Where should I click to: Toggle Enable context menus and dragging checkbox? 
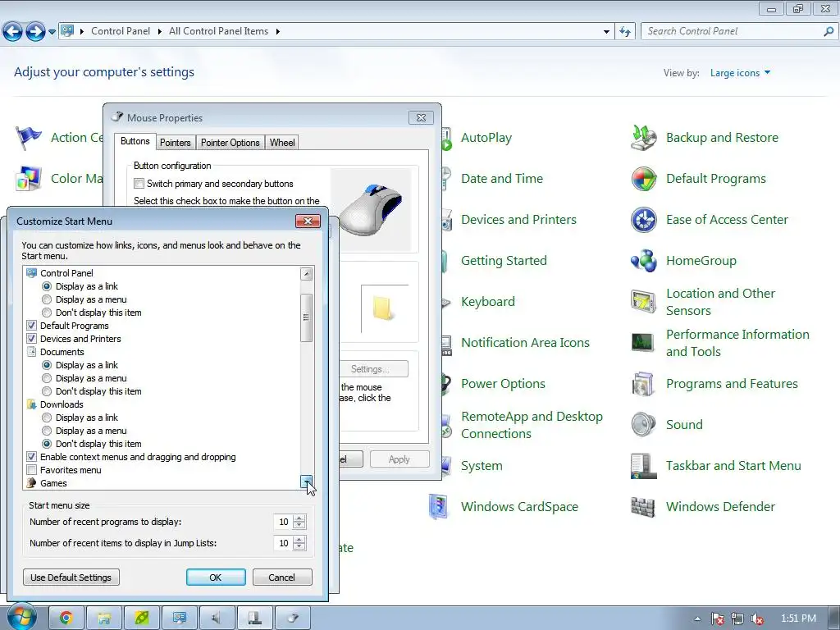pyautogui.click(x=32, y=457)
